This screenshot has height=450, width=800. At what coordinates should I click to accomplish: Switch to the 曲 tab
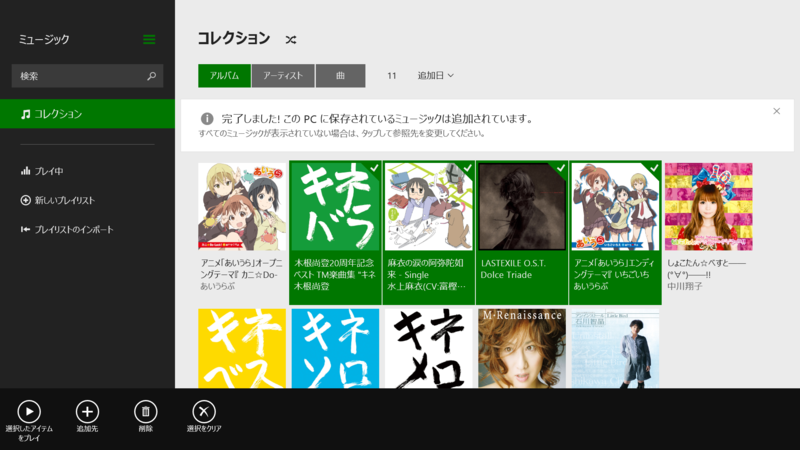(x=340, y=76)
